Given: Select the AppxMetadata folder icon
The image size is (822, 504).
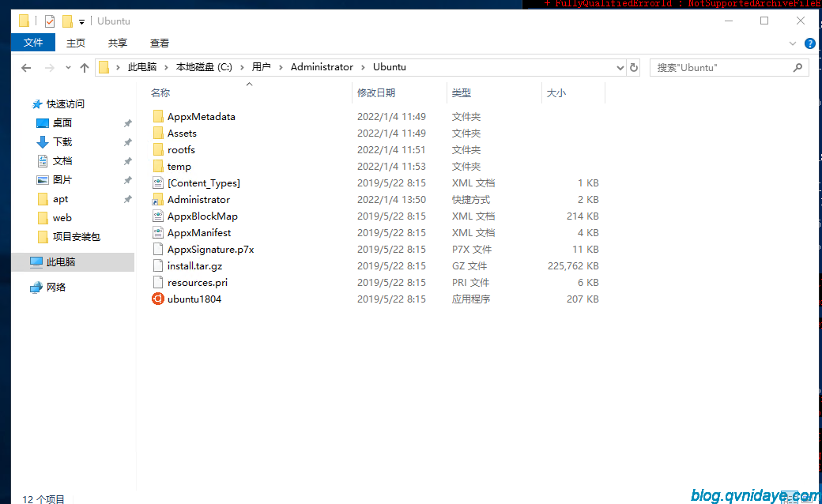Looking at the screenshot, I should (158, 116).
